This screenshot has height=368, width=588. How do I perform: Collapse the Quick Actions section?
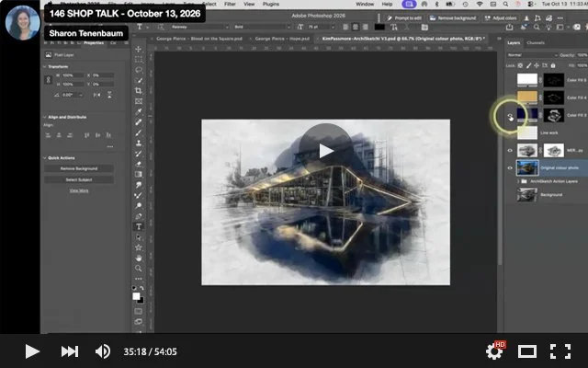pos(45,157)
